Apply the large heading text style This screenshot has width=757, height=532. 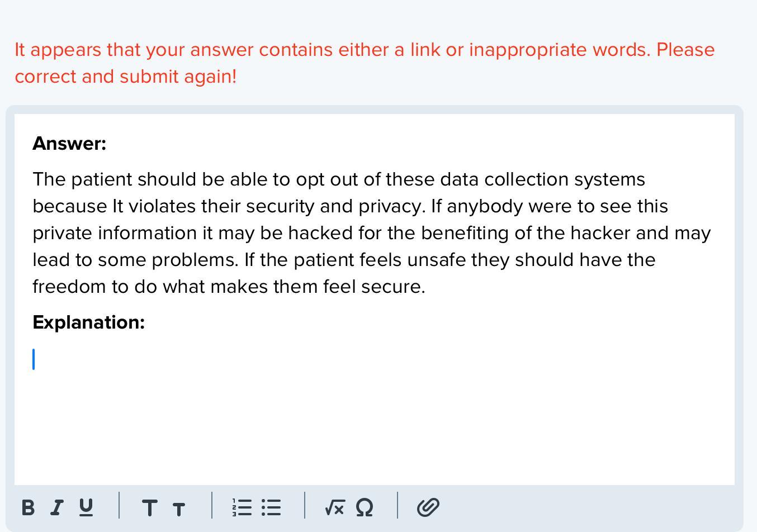(149, 507)
